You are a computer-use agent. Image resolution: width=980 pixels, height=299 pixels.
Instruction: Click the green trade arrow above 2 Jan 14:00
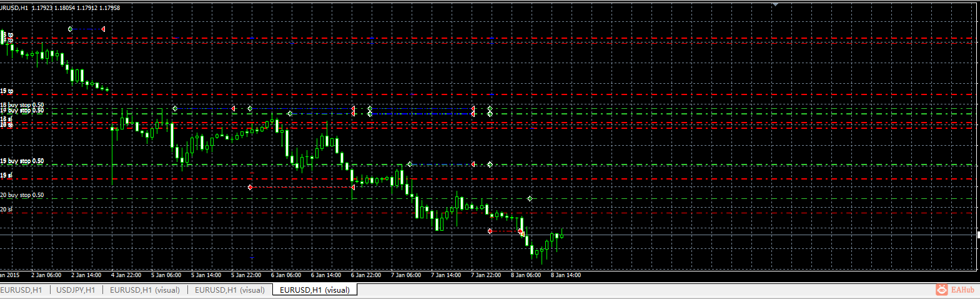pos(70,29)
